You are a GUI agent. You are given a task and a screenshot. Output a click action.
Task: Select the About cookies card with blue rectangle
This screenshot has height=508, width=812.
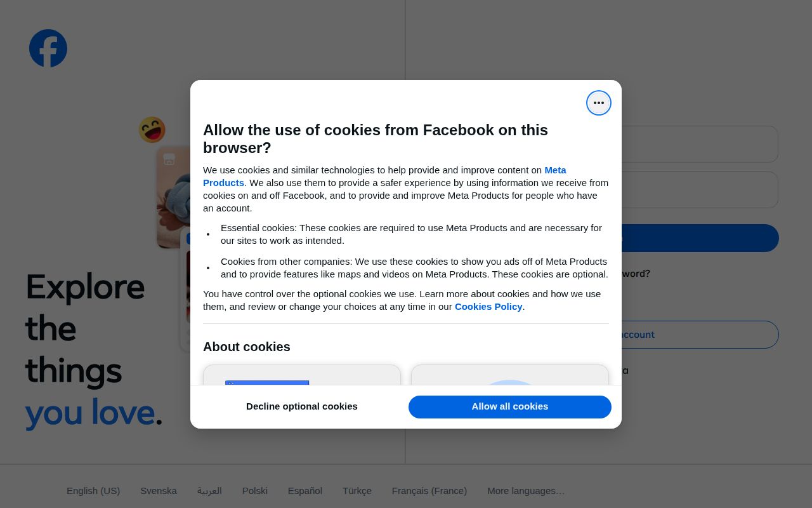coord(302,375)
